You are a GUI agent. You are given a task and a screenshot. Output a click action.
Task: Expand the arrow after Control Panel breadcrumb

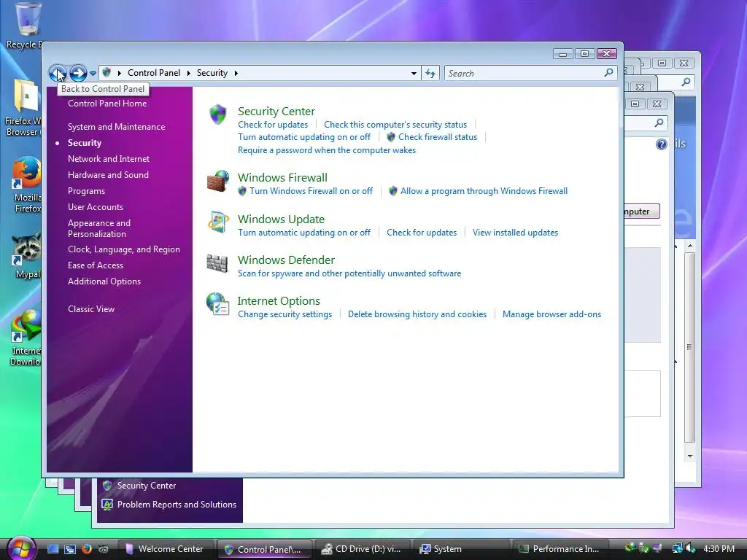pos(189,73)
